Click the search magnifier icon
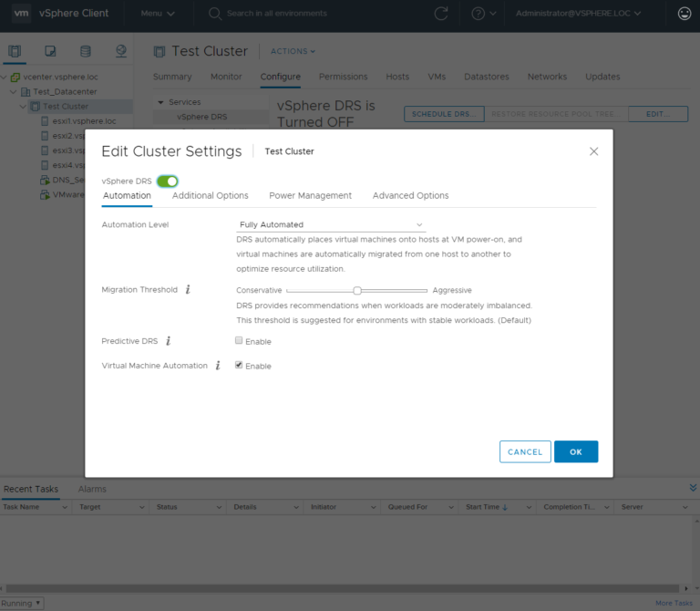The height and width of the screenshot is (611, 700). click(x=215, y=14)
